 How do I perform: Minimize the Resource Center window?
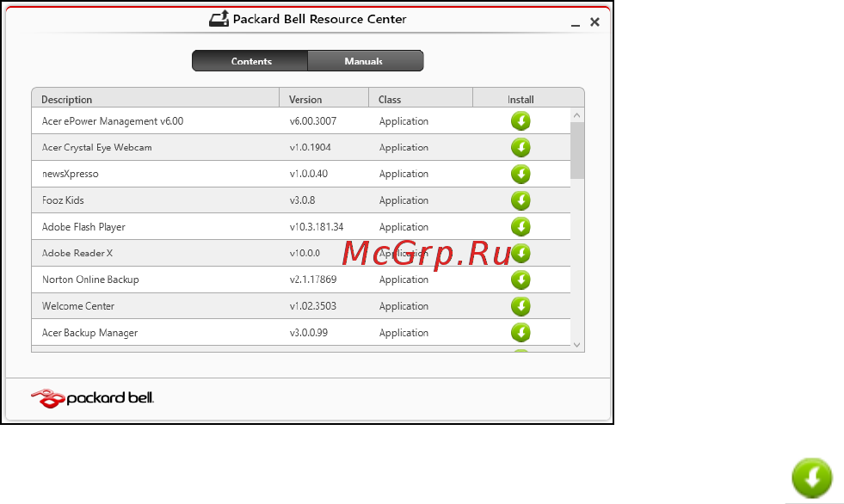[576, 23]
